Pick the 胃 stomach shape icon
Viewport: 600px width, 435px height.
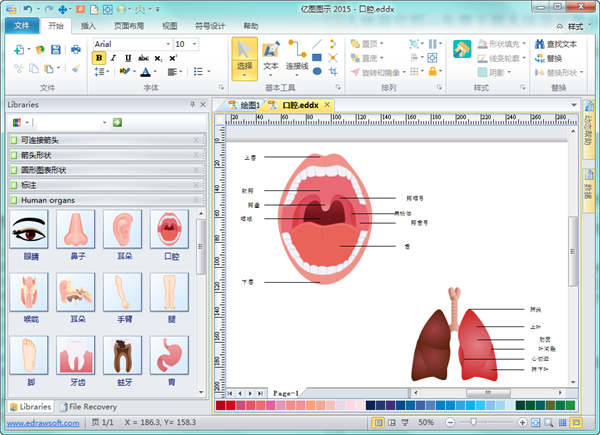tap(169, 354)
